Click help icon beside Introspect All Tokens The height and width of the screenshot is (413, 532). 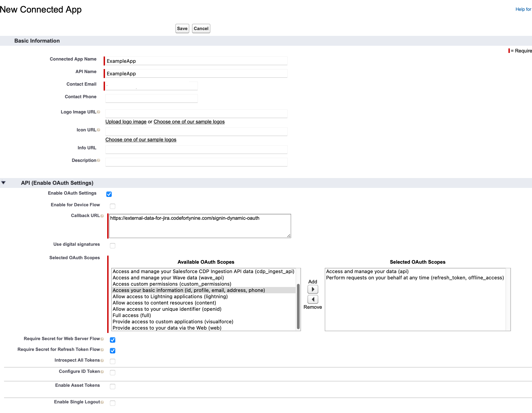(x=102, y=360)
